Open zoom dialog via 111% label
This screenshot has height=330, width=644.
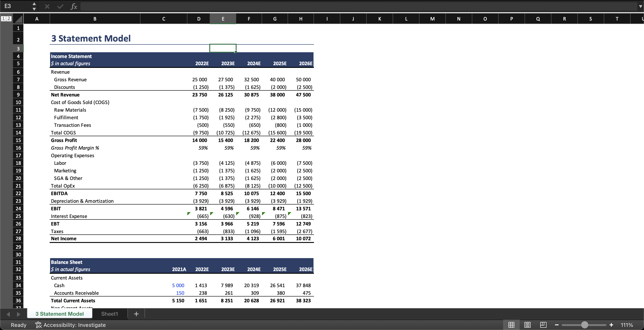[x=627, y=325]
